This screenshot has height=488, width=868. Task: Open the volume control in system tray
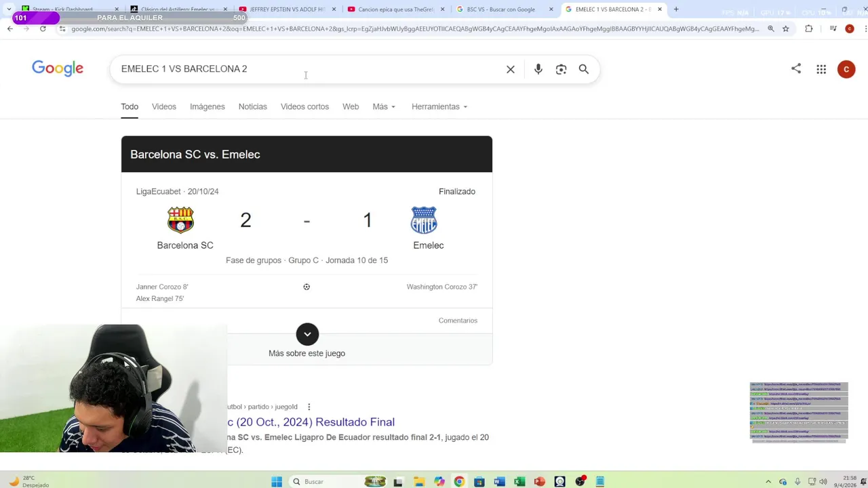(x=823, y=481)
